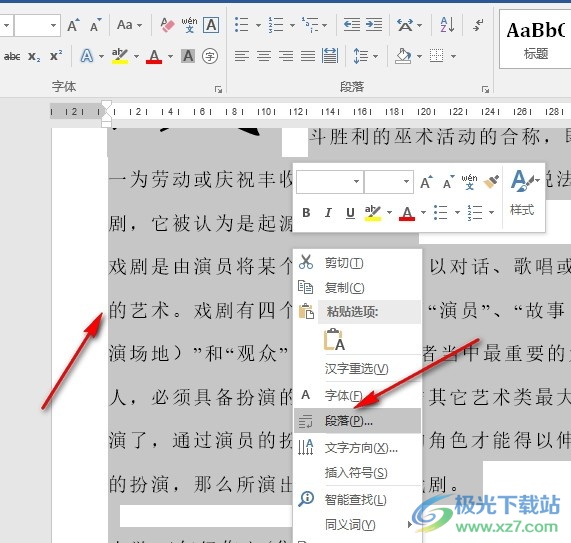
Task: Choose 剪切(T) from context menu
Action: tap(357, 263)
